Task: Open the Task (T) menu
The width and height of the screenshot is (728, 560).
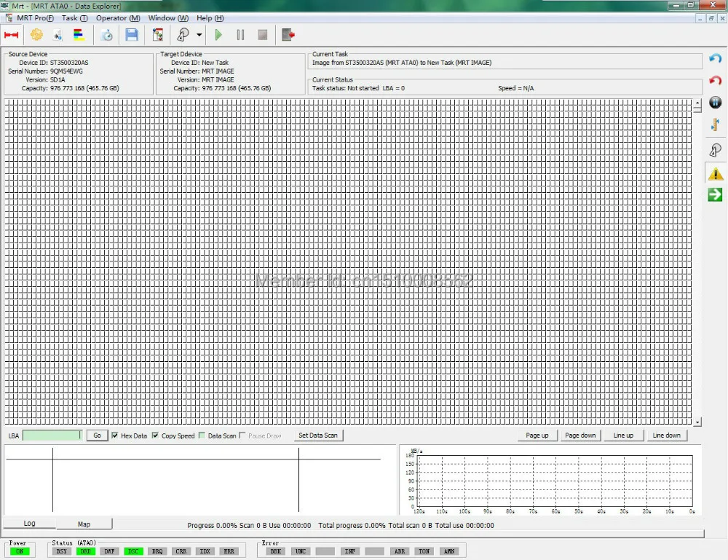Action: [75, 17]
